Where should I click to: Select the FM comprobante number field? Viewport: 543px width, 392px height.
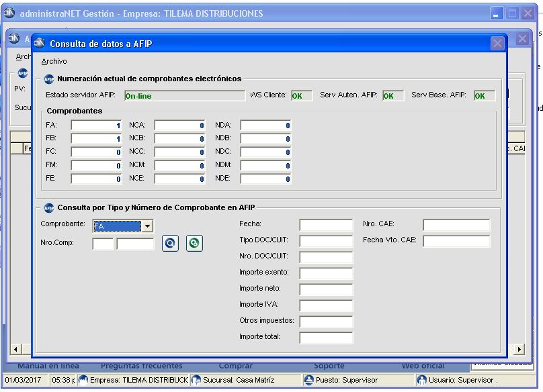tap(96, 166)
